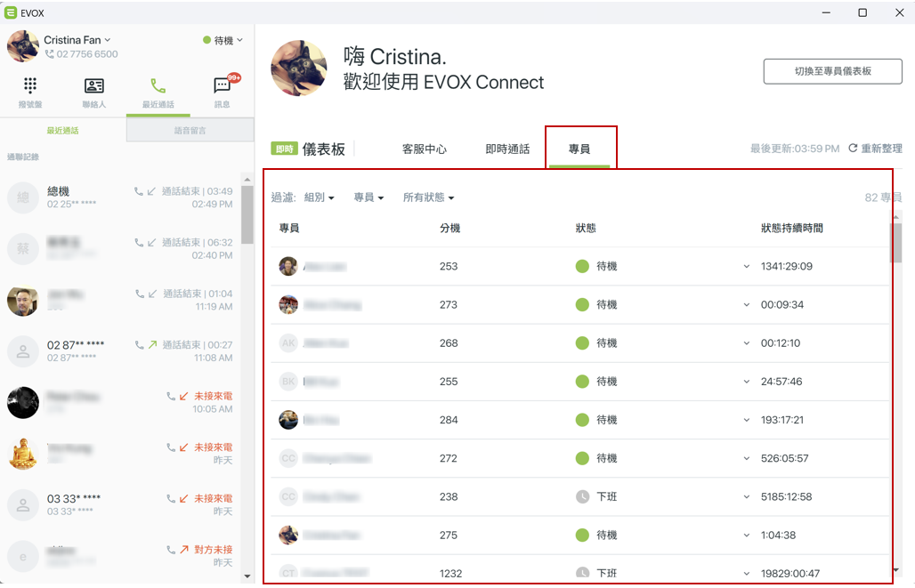The width and height of the screenshot is (915, 588).
Task: Expand status chevron for extension 238
Action: coord(747,497)
